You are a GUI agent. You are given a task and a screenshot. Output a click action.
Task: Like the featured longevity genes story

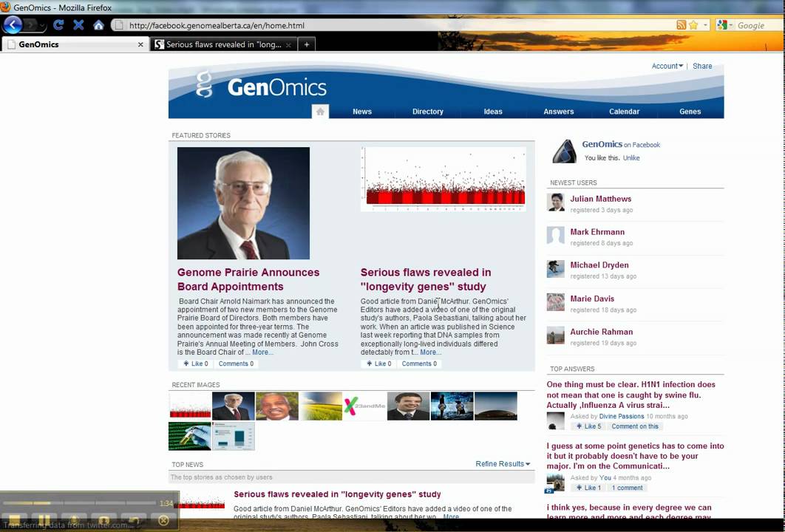pyautogui.click(x=379, y=364)
